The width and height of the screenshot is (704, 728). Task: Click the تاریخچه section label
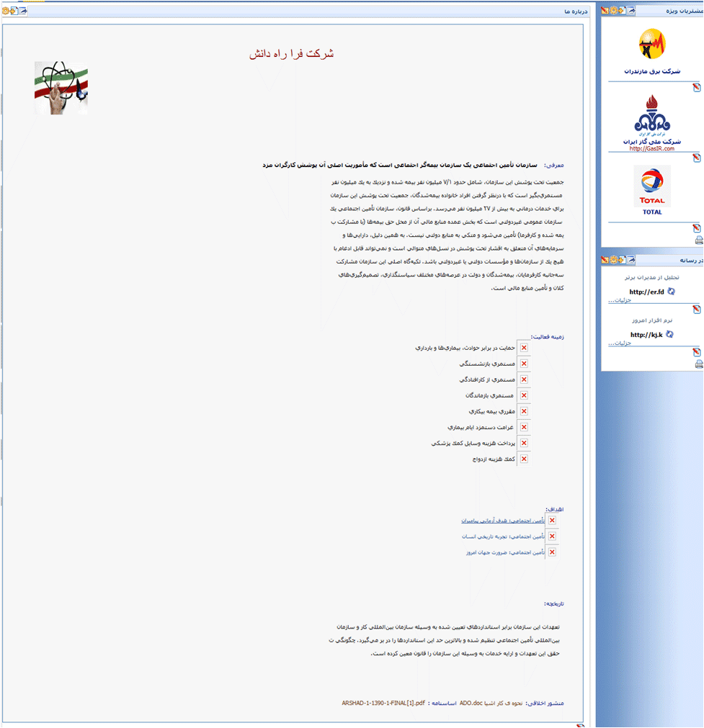(554, 603)
